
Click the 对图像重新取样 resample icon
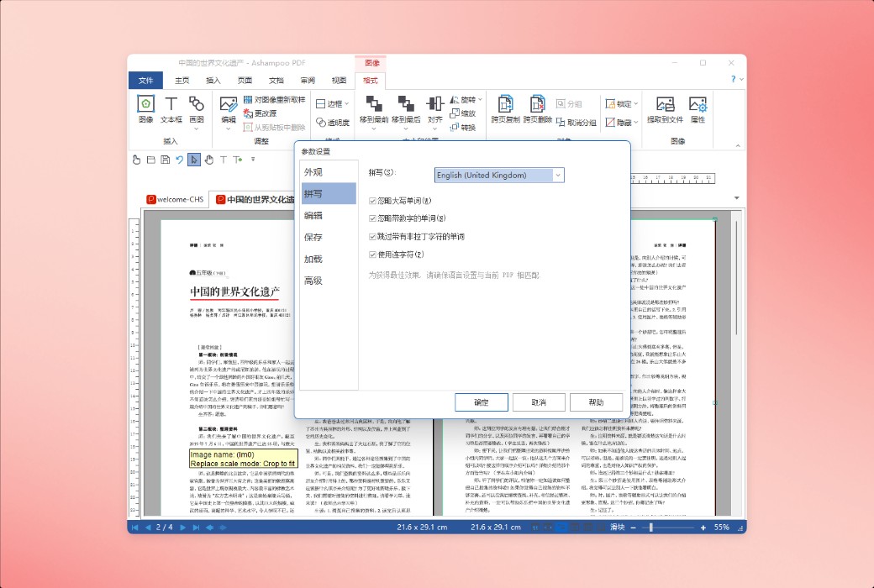[249, 99]
